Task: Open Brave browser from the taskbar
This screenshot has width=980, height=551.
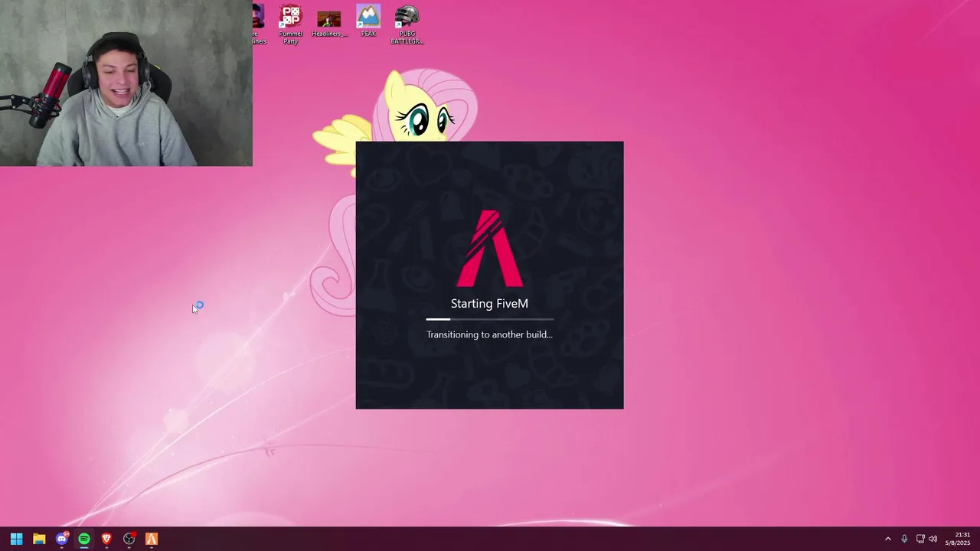Action: 106,539
